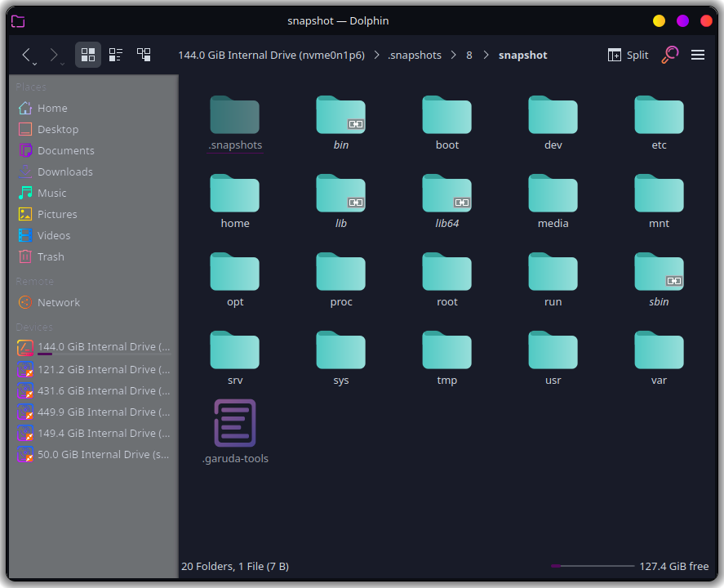Expand the chevron after the drive breadcrumb
This screenshot has width=724, height=588.
tap(377, 55)
